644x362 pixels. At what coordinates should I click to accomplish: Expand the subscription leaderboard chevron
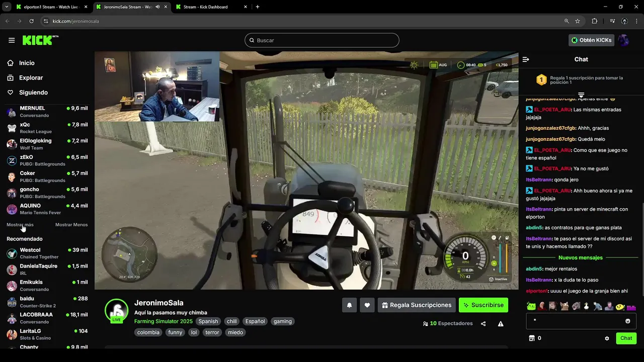tap(581, 95)
